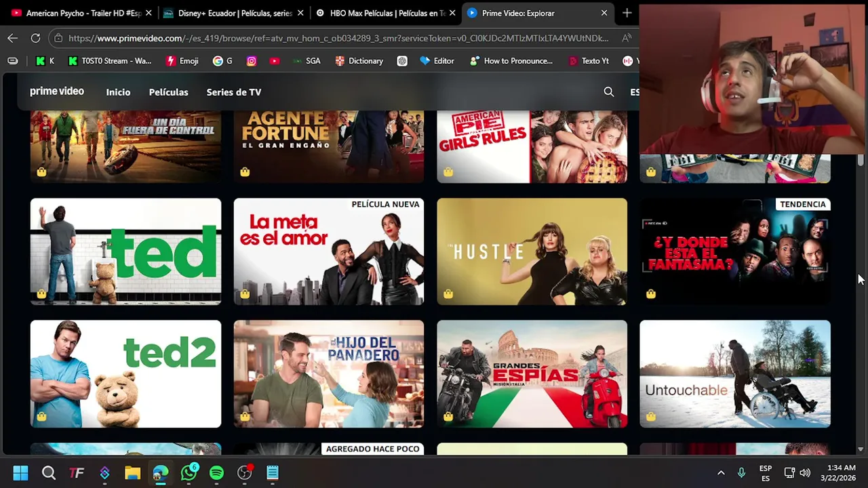
Task: Go back with browser back arrow
Action: pyautogui.click(x=12, y=38)
